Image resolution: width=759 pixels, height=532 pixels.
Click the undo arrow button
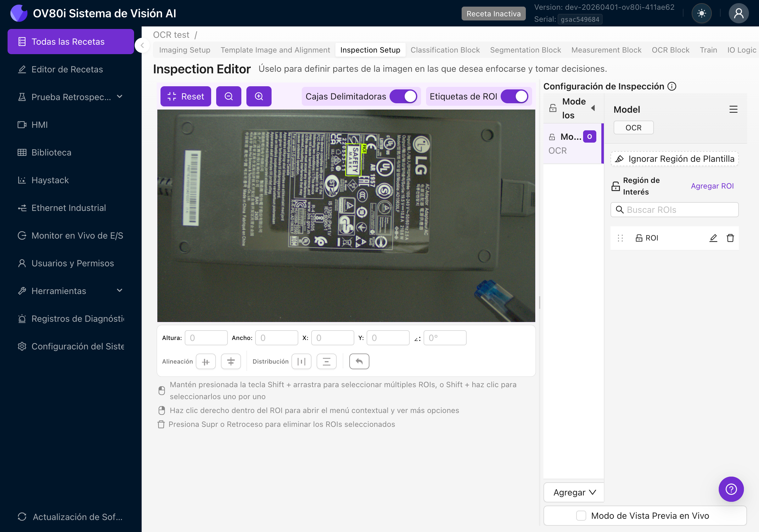tap(359, 361)
